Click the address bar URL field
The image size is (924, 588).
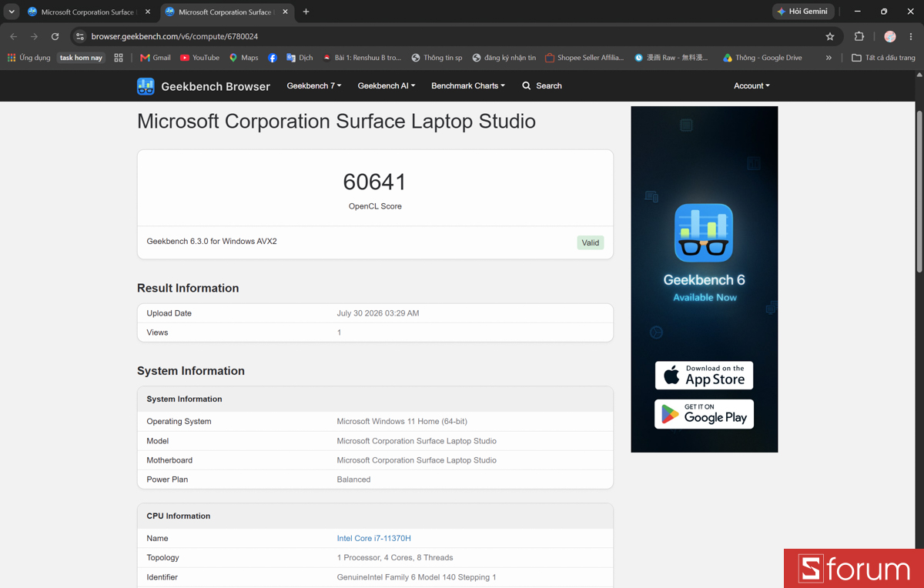click(x=454, y=36)
